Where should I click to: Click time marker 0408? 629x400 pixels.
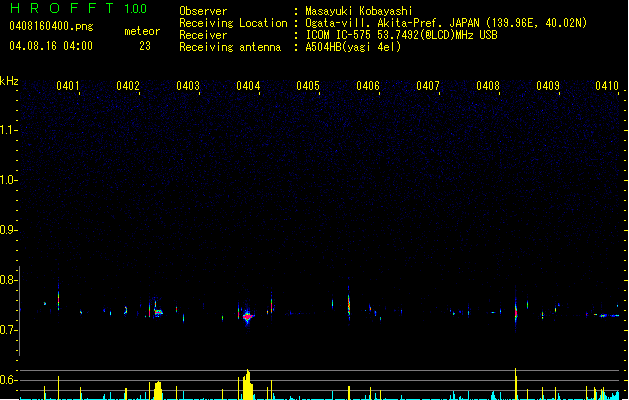(x=488, y=86)
